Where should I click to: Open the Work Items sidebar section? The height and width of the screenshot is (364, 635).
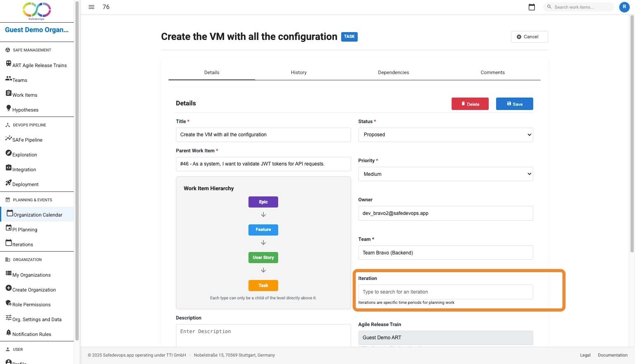[25, 95]
